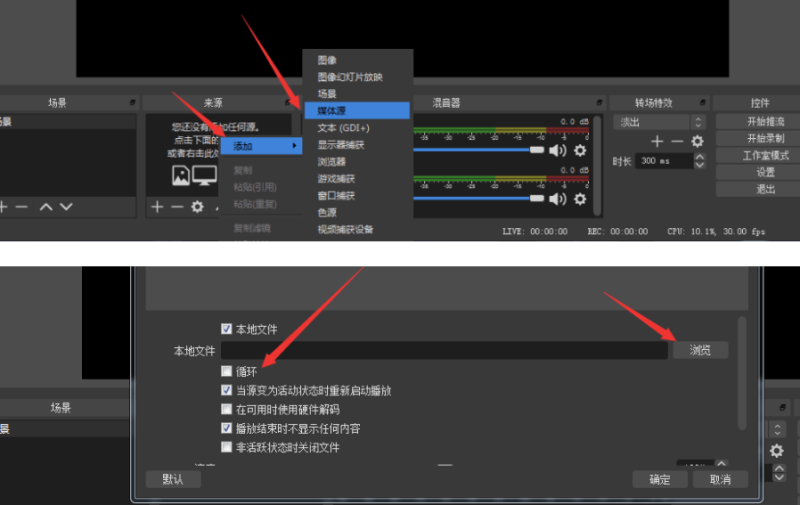Undock the 场景 panel
The width and height of the screenshot is (800, 505).
click(132, 103)
